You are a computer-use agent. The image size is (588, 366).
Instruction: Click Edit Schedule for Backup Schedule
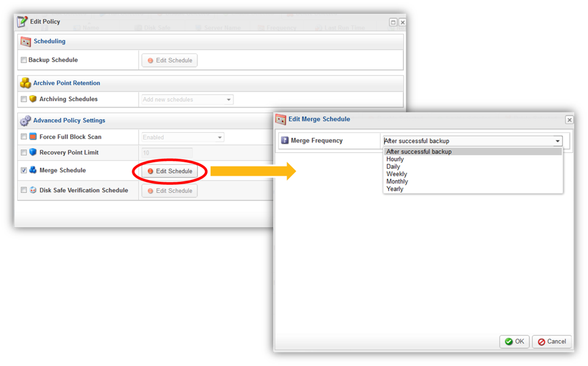[170, 60]
